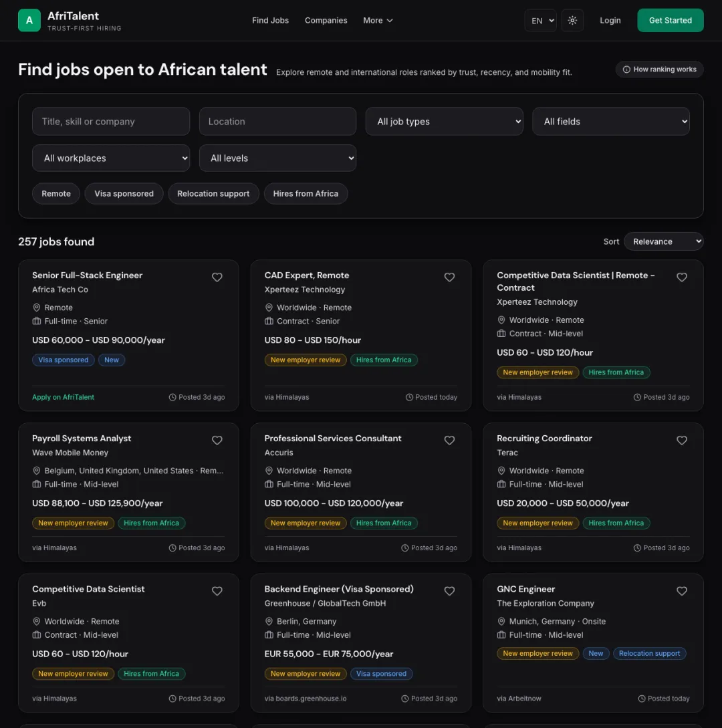Click briefcase icon on Recruiting Coordinator card

[x=501, y=484]
